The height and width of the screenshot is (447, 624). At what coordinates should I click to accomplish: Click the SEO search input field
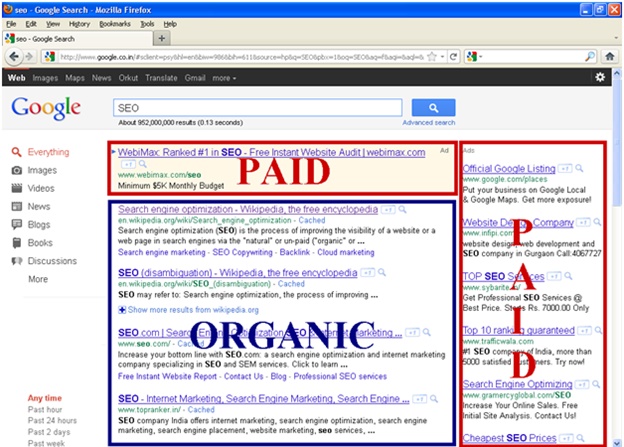click(258, 108)
